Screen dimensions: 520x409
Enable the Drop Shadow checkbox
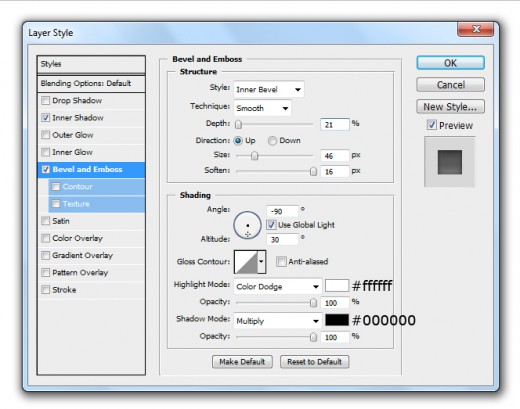(46, 100)
